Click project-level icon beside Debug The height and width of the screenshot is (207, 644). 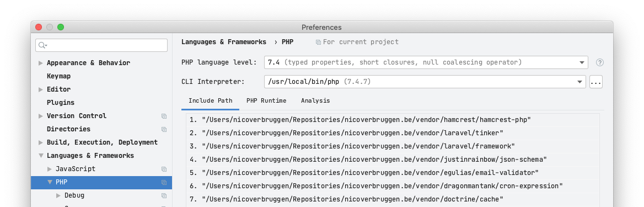click(164, 195)
